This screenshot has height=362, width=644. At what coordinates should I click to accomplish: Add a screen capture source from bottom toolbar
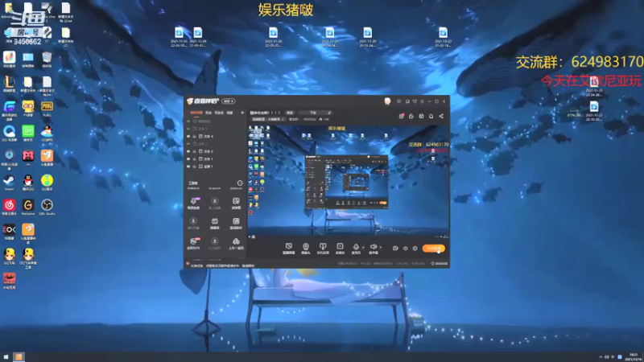pos(289,249)
